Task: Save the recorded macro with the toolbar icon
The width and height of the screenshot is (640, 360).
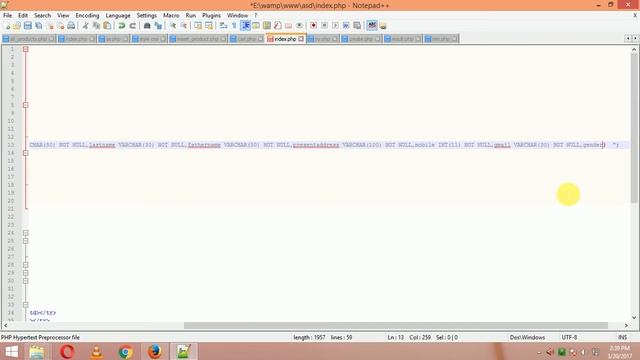Action: (x=357, y=26)
